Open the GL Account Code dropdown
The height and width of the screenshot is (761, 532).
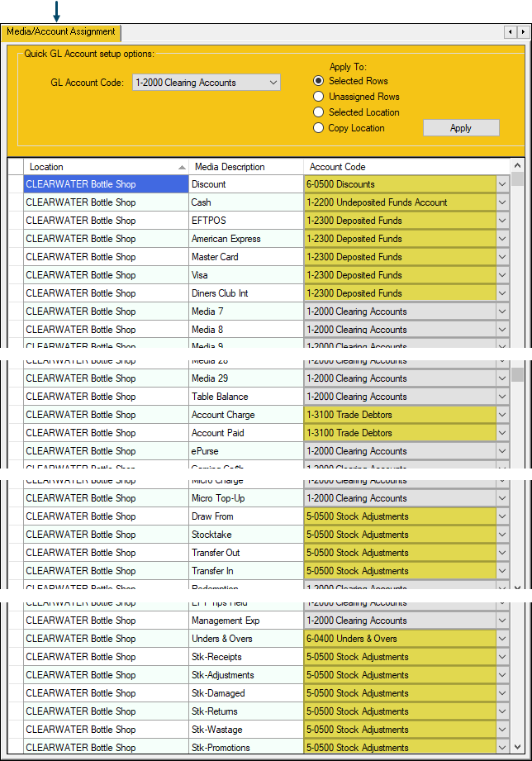pos(273,83)
